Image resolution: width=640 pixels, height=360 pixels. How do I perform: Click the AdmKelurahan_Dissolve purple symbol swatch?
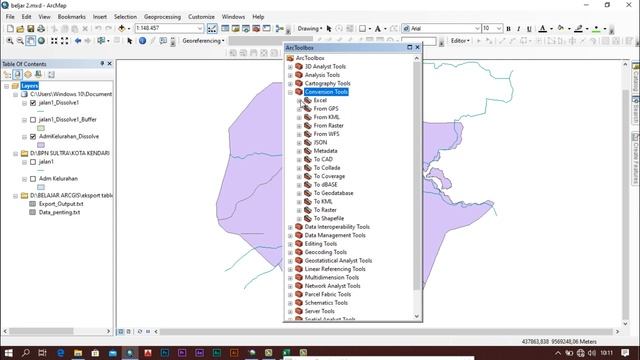(41, 145)
